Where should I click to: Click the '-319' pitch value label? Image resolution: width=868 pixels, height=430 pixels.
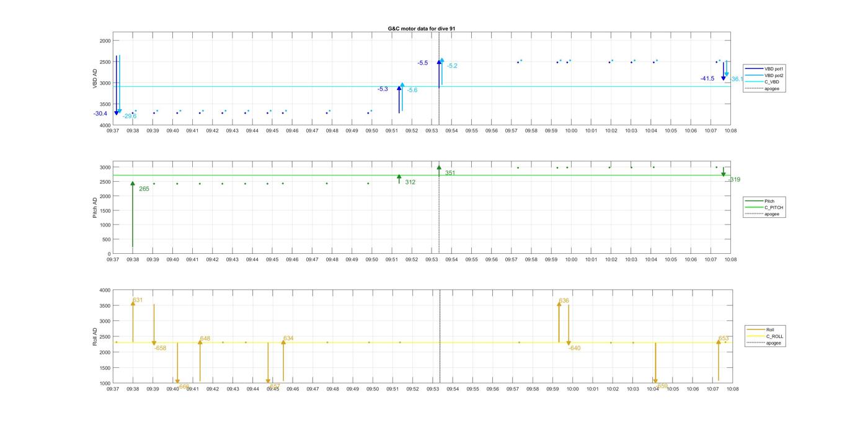click(x=734, y=180)
